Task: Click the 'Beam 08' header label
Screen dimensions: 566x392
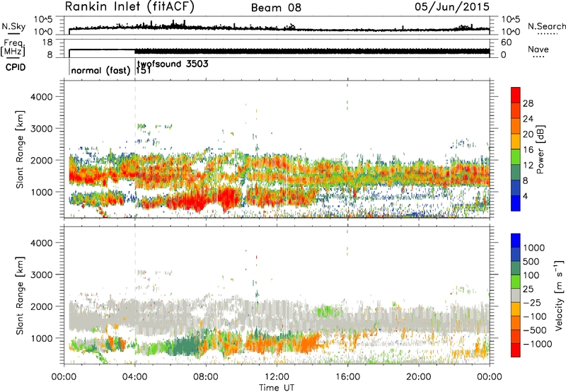Action: 276,8
